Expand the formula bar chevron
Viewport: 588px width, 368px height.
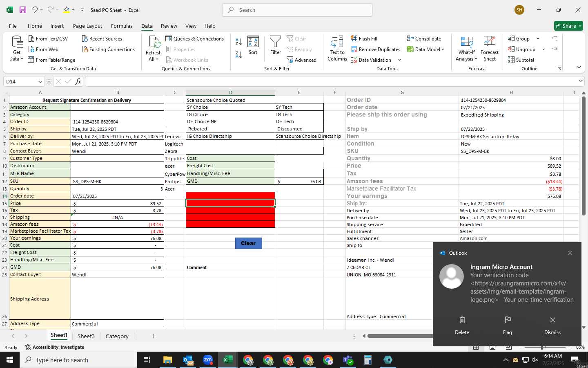(581, 81)
